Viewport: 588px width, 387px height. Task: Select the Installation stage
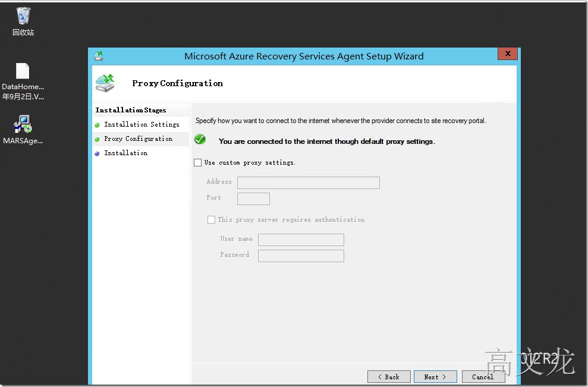[126, 153]
